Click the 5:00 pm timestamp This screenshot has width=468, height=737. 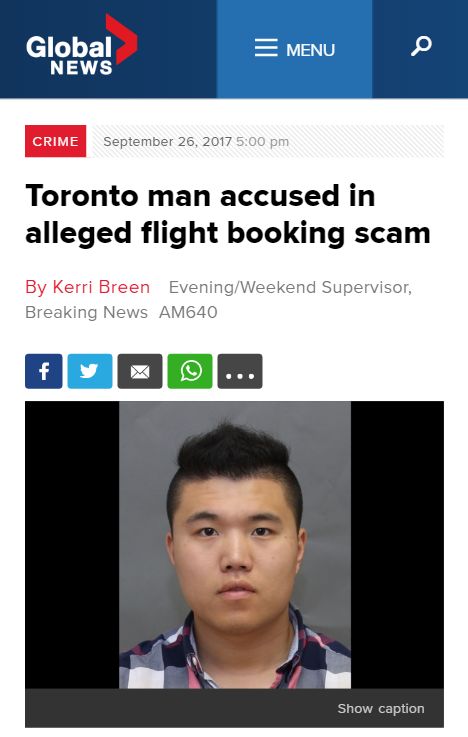tap(262, 141)
